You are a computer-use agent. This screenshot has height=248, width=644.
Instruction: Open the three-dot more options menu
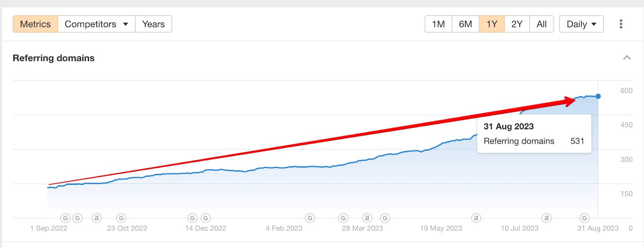click(x=621, y=24)
